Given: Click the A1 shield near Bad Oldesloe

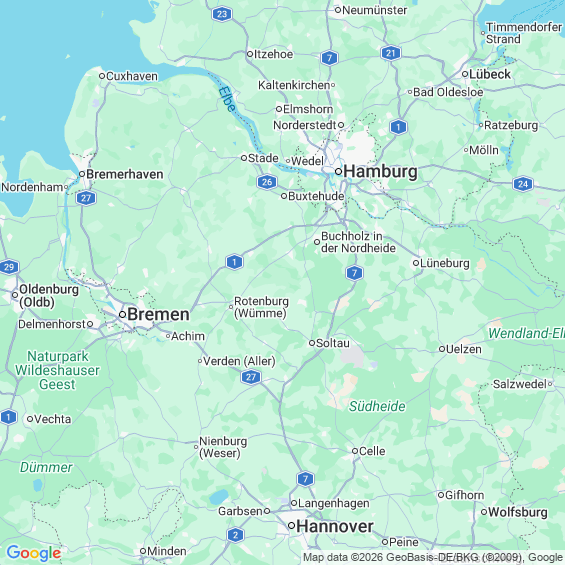Looking at the screenshot, I should (x=398, y=127).
